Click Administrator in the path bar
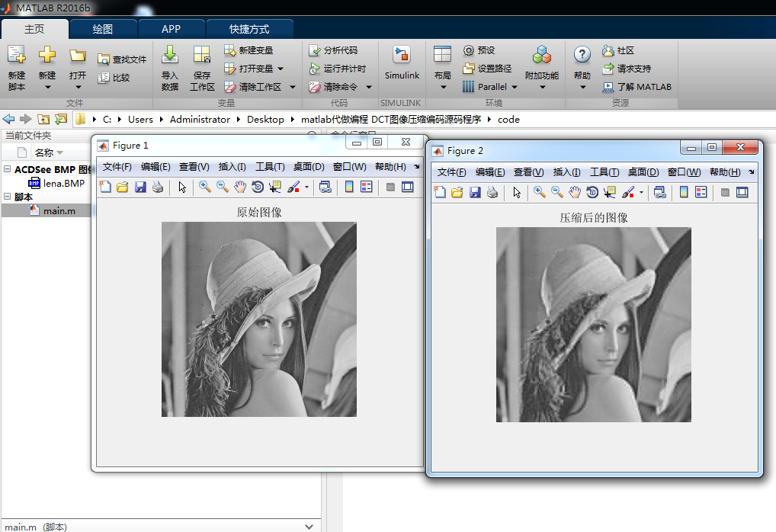Image resolution: width=776 pixels, height=532 pixels. tap(200, 119)
